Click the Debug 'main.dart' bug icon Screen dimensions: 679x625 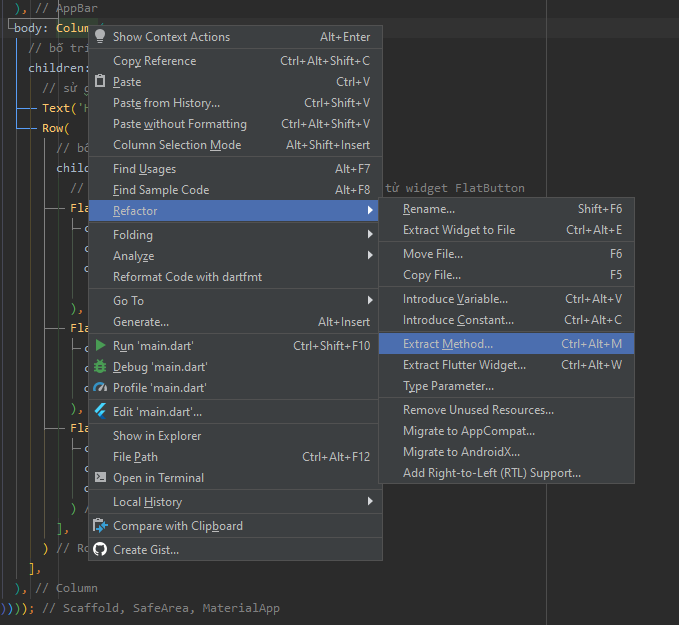pyautogui.click(x=100, y=367)
